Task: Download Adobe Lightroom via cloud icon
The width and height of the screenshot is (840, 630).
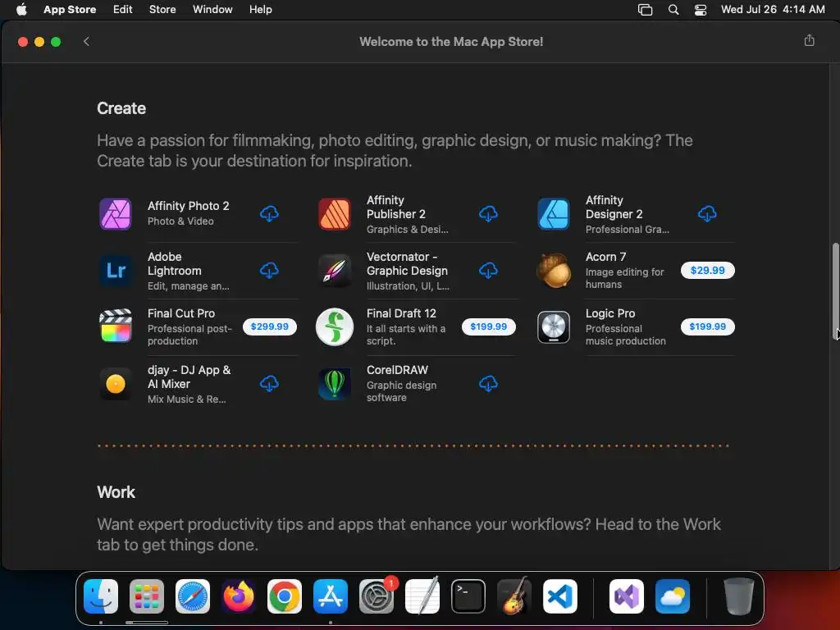Action: tap(269, 271)
